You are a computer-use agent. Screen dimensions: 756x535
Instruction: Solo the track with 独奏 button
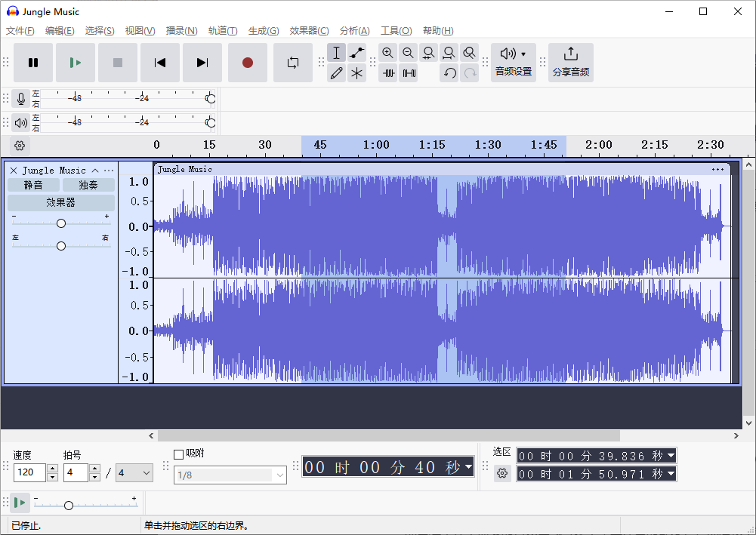click(x=88, y=185)
